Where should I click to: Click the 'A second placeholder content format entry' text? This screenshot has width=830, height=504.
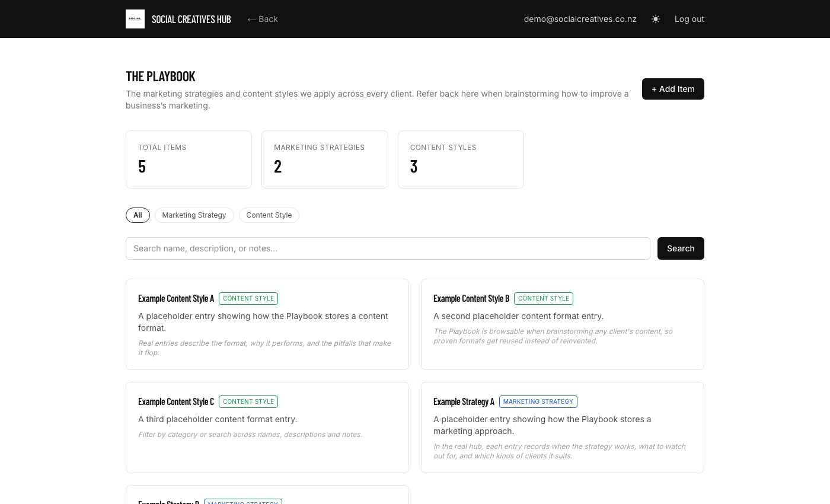coord(518,316)
